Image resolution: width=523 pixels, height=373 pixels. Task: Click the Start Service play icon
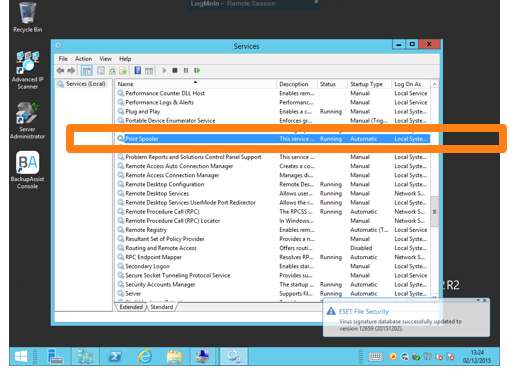click(x=164, y=70)
